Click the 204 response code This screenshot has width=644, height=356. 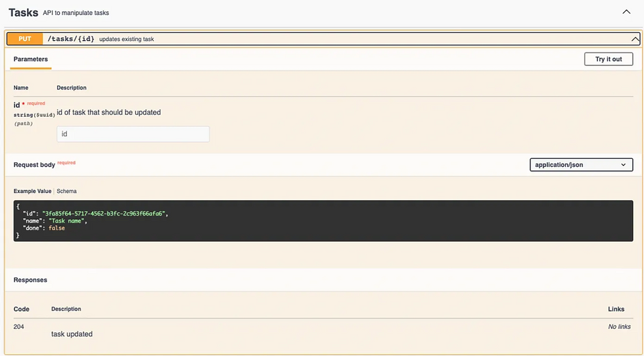[x=19, y=327]
